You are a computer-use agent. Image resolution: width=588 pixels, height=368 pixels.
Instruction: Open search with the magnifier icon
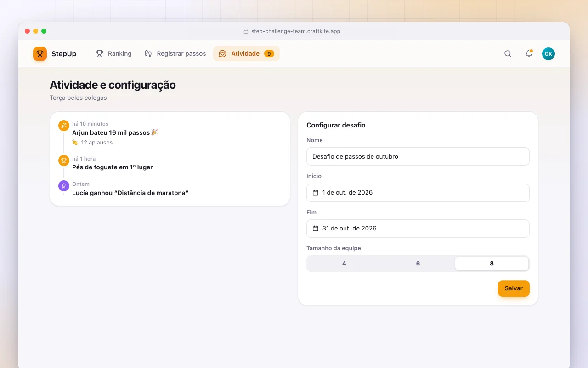(508, 54)
